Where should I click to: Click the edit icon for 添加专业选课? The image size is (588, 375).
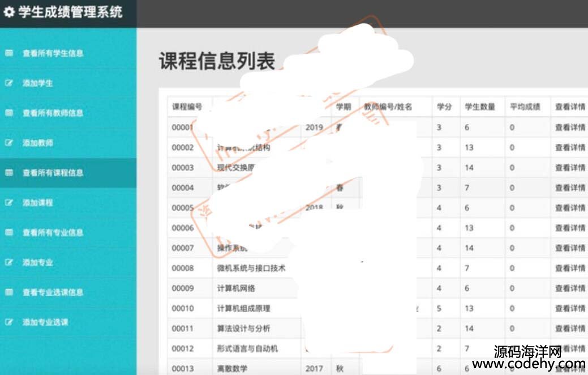[9, 322]
